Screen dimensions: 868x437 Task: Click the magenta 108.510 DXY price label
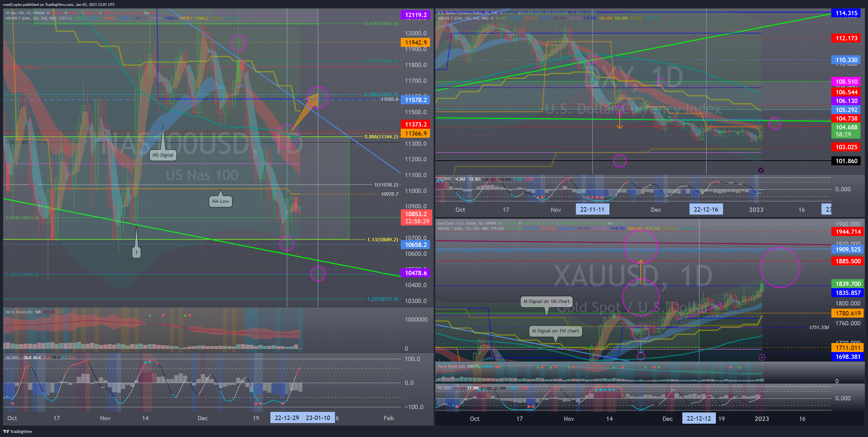(x=846, y=82)
